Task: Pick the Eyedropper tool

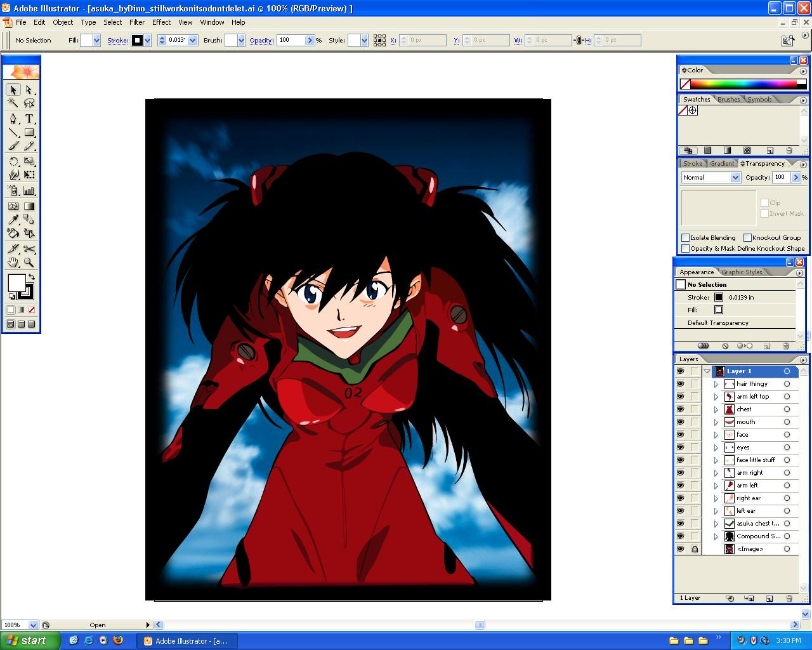Action: 13,220
